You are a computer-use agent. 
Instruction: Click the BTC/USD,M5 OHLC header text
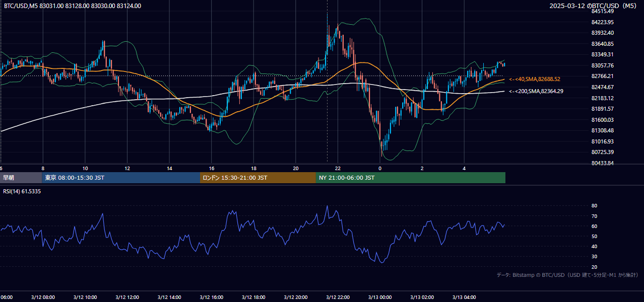(x=73, y=6)
